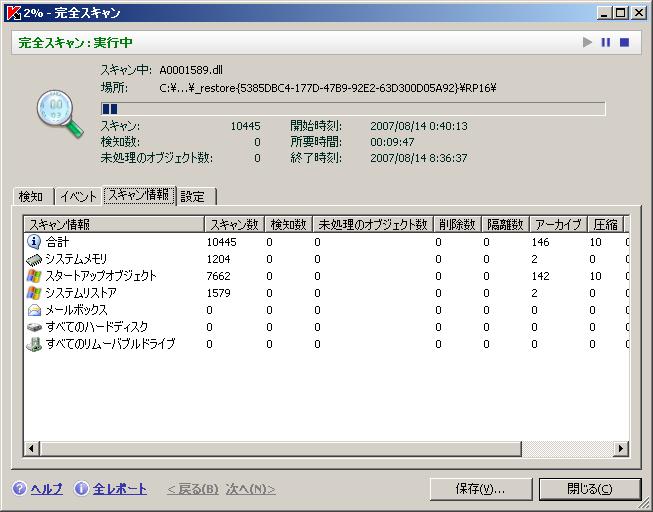Image resolution: width=653 pixels, height=512 pixels.
Task: Open the ヘルプ link
Action: tap(46, 489)
